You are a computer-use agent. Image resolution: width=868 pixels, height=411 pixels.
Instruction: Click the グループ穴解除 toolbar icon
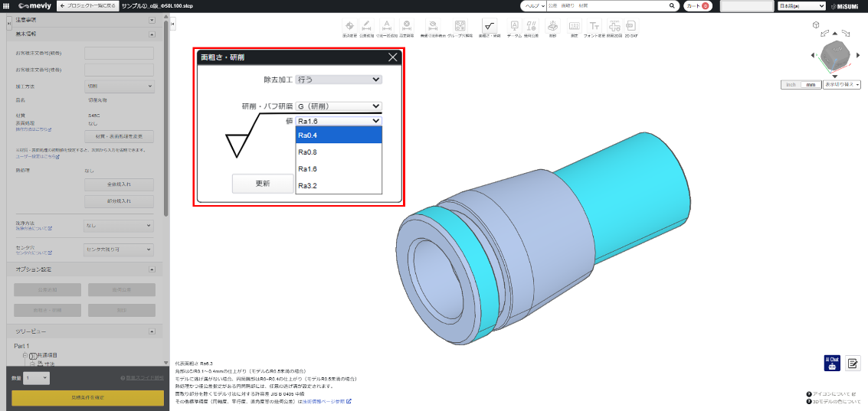pos(460,28)
